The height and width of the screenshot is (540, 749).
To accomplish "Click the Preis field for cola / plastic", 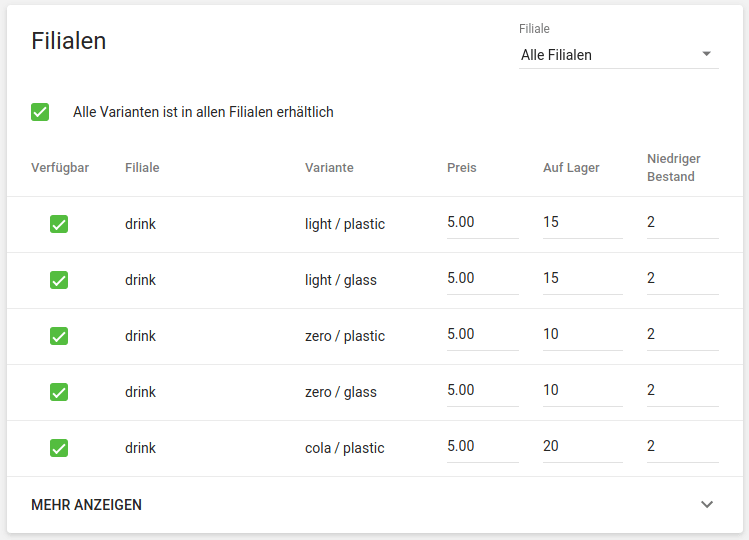I will click(x=482, y=446).
